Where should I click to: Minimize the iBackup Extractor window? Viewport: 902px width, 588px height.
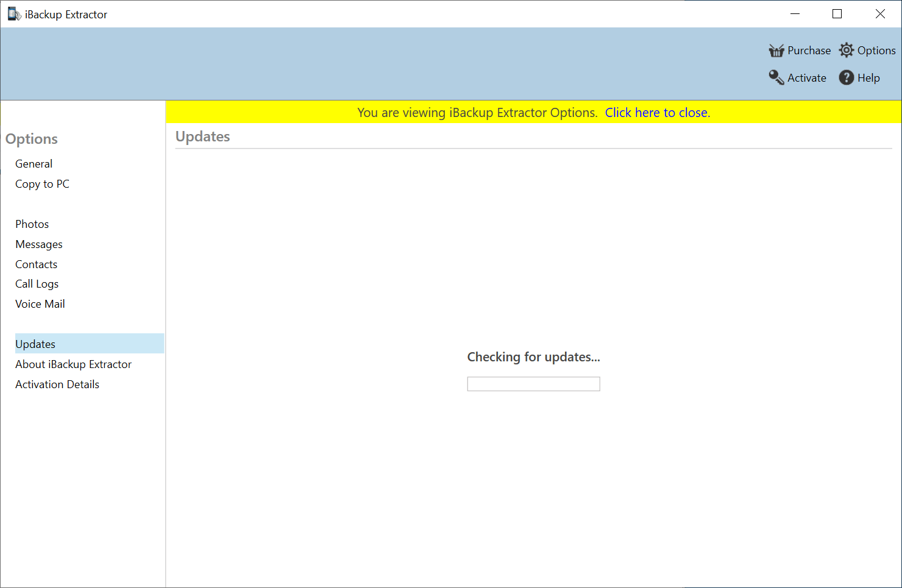tap(795, 14)
